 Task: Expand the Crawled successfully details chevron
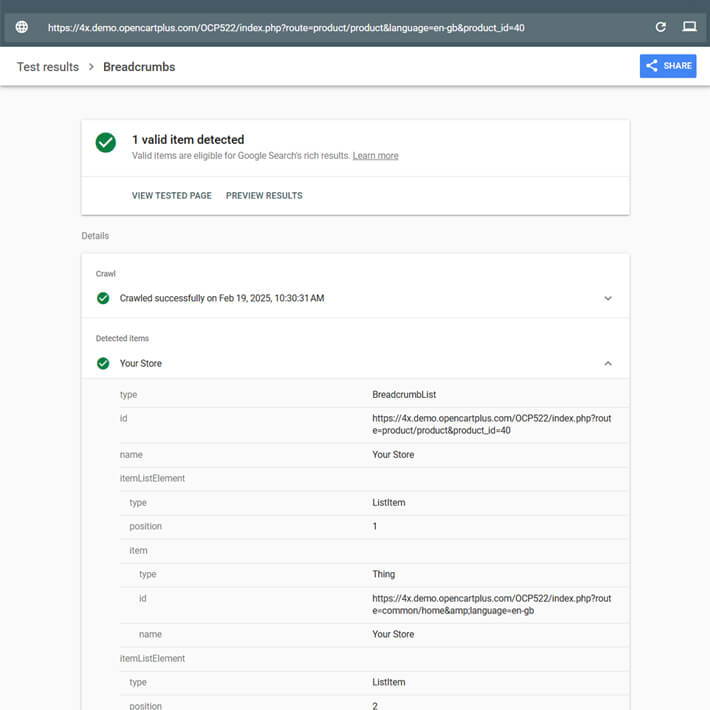(x=608, y=298)
